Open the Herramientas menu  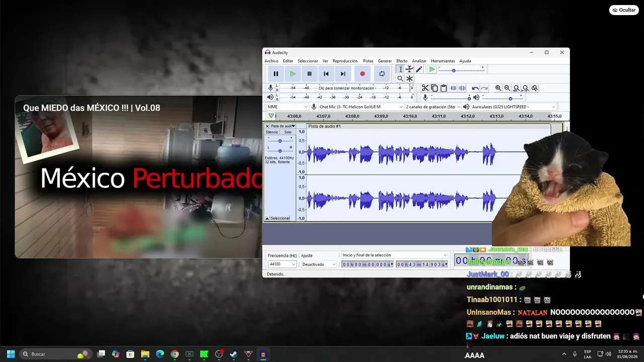443,61
